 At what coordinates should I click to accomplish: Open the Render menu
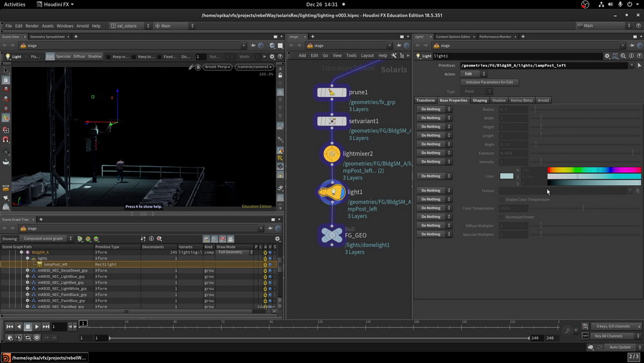[32, 26]
